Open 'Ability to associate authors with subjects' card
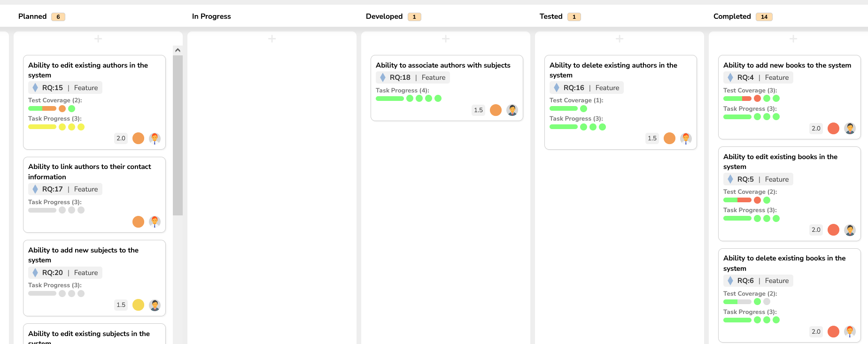 point(442,65)
